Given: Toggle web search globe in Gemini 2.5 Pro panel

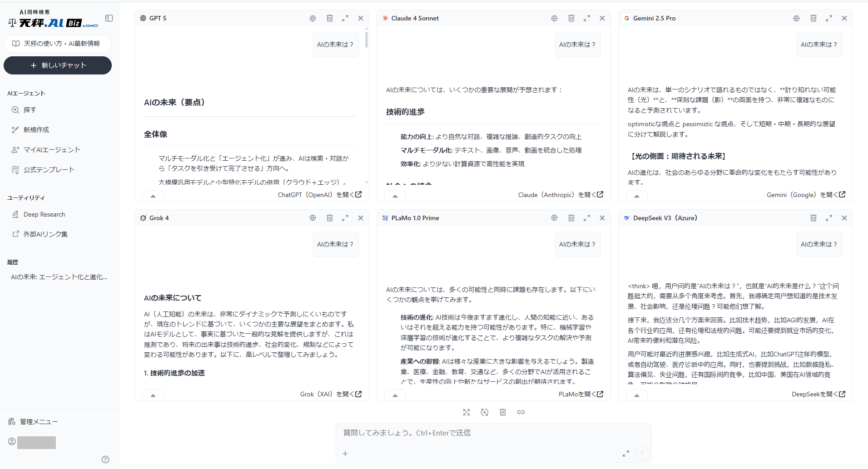Looking at the screenshot, I should (x=796, y=18).
